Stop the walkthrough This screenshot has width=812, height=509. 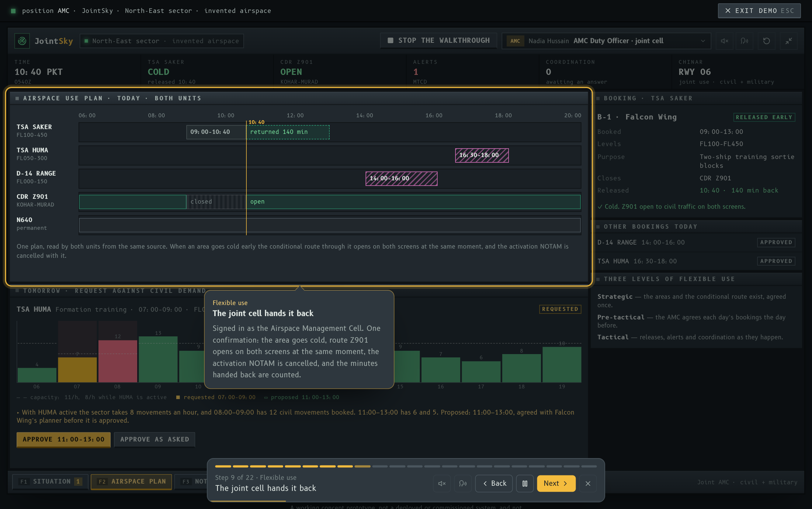tap(438, 41)
